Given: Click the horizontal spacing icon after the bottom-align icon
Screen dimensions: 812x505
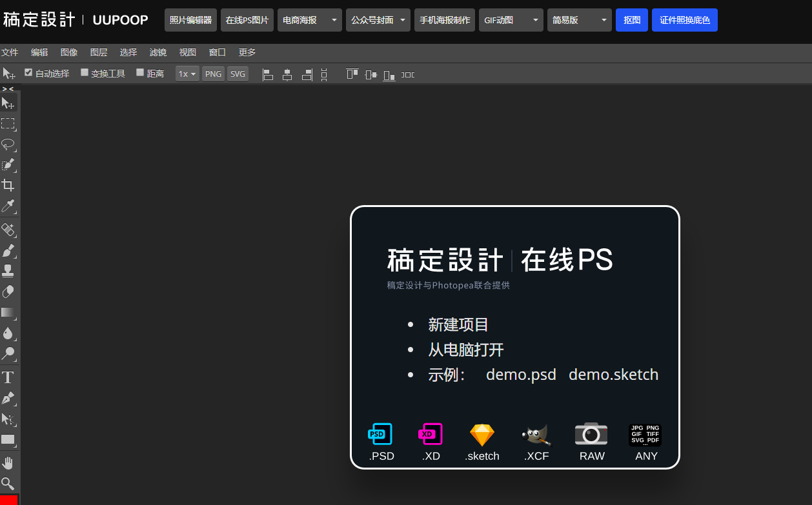Looking at the screenshot, I should (x=408, y=75).
